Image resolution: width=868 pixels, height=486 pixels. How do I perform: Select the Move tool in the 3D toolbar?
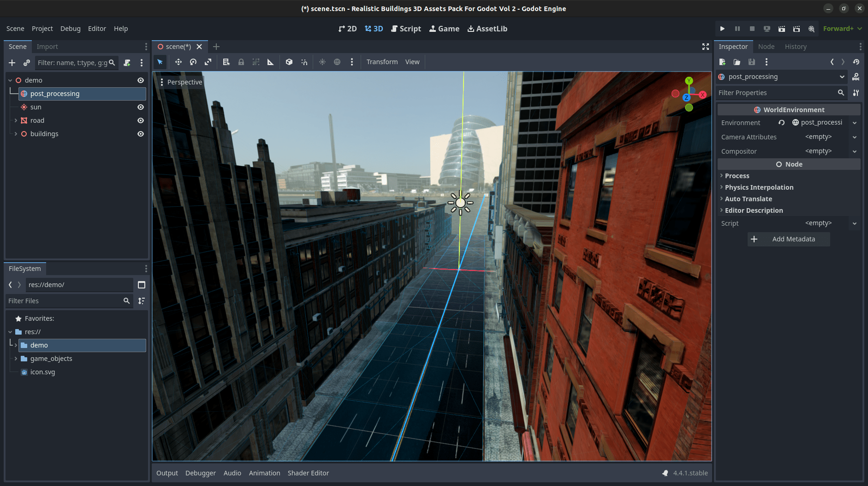[x=178, y=62]
